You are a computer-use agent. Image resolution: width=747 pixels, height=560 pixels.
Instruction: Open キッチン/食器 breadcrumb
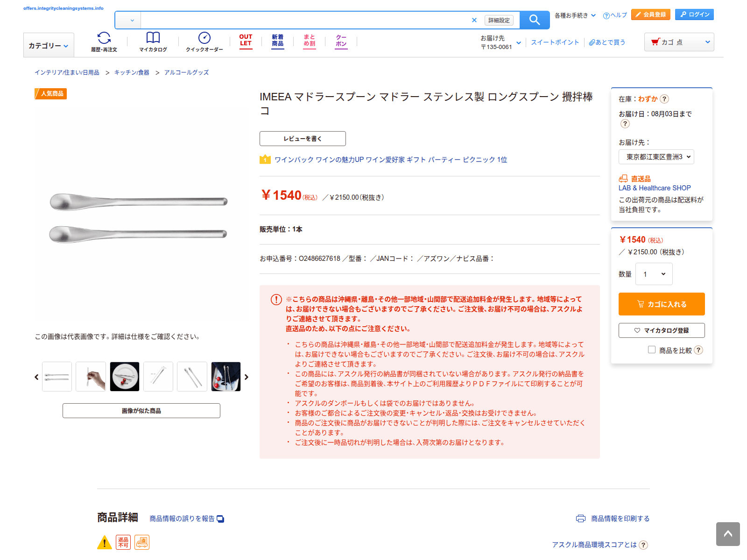(x=132, y=72)
